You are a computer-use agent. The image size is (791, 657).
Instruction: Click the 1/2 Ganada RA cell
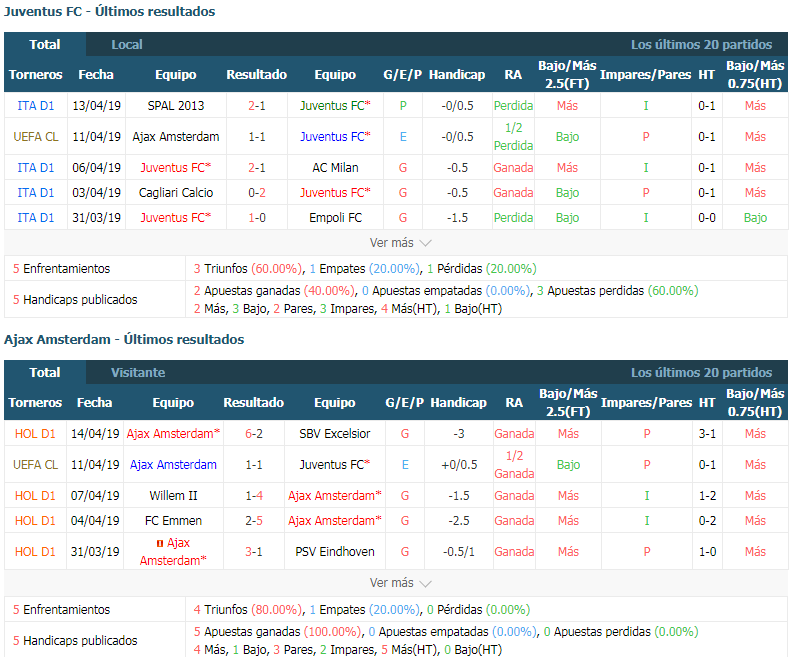coord(514,465)
